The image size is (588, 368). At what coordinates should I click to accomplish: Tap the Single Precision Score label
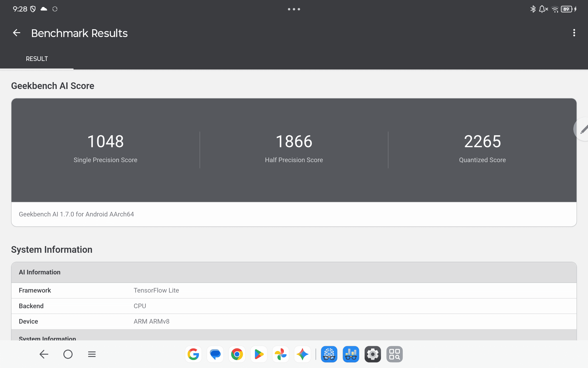[x=105, y=160]
